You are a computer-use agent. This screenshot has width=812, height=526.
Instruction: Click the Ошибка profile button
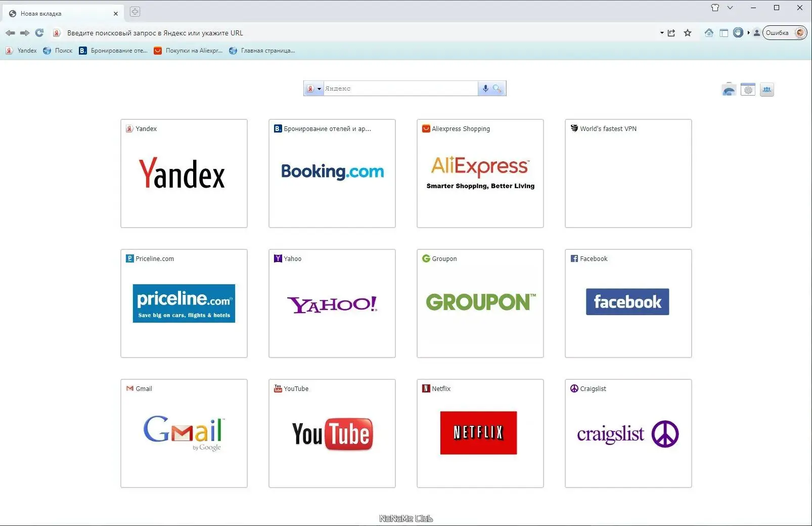pos(785,33)
